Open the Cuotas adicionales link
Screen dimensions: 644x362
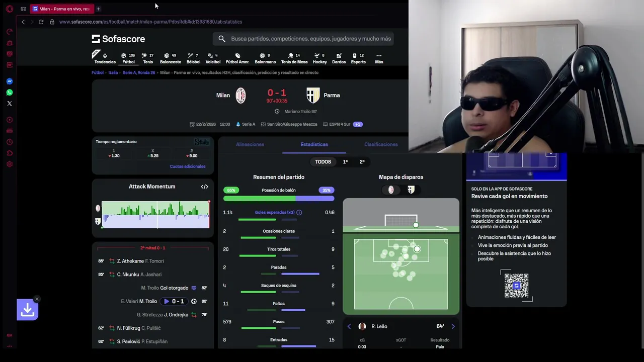click(x=187, y=166)
